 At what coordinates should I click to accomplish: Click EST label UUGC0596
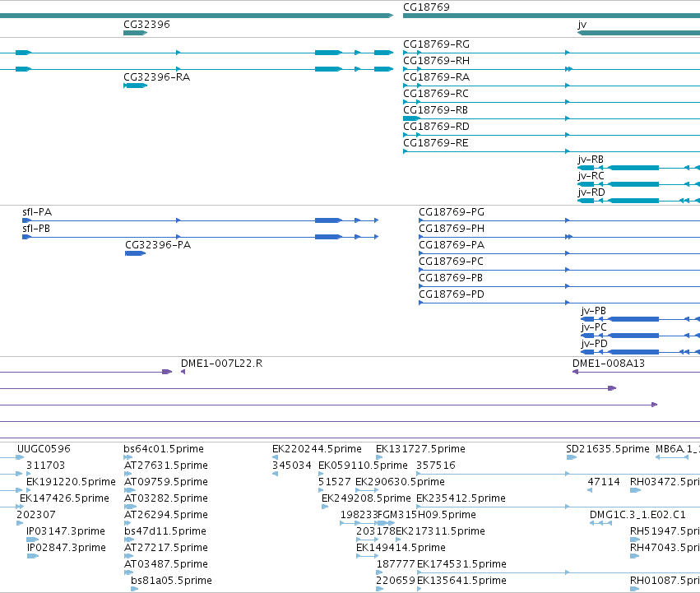tap(44, 449)
